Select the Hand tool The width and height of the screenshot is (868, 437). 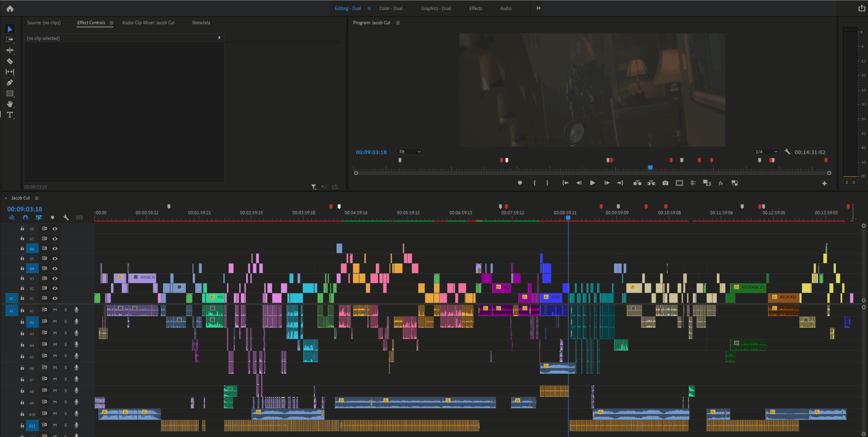pyautogui.click(x=10, y=104)
